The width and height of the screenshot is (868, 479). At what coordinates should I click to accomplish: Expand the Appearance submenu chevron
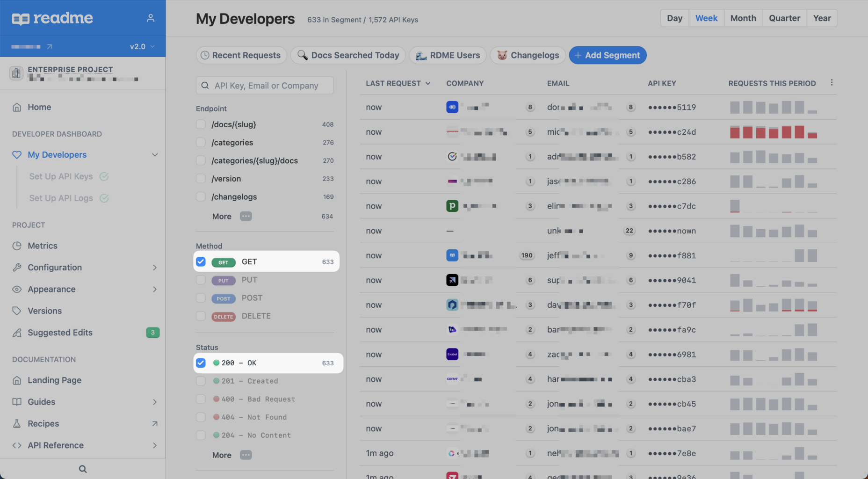click(x=155, y=289)
